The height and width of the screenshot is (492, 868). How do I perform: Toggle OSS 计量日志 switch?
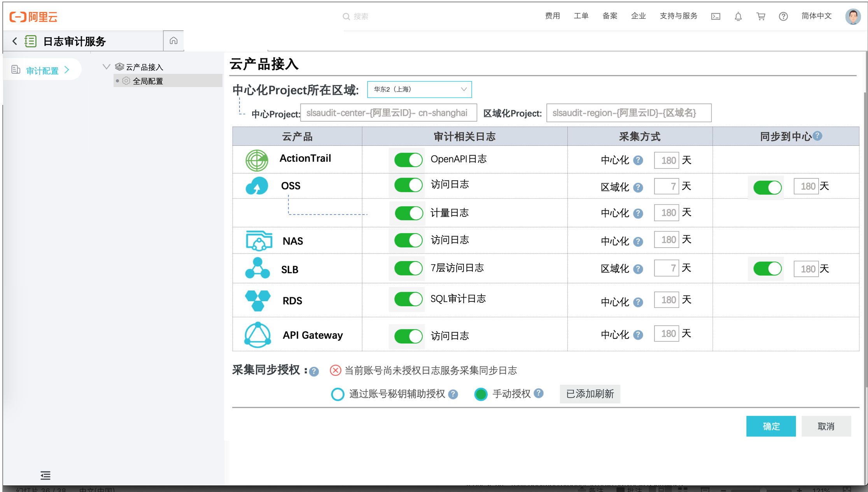click(x=409, y=213)
